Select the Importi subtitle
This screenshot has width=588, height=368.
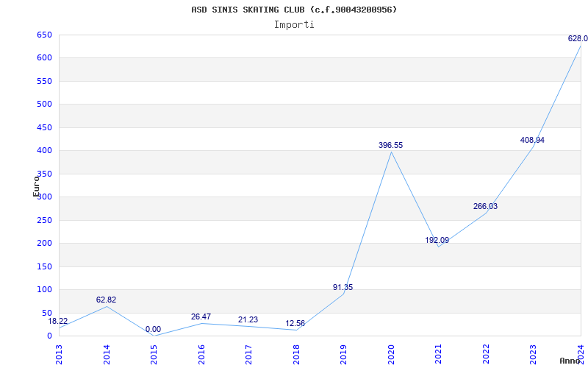(x=294, y=25)
